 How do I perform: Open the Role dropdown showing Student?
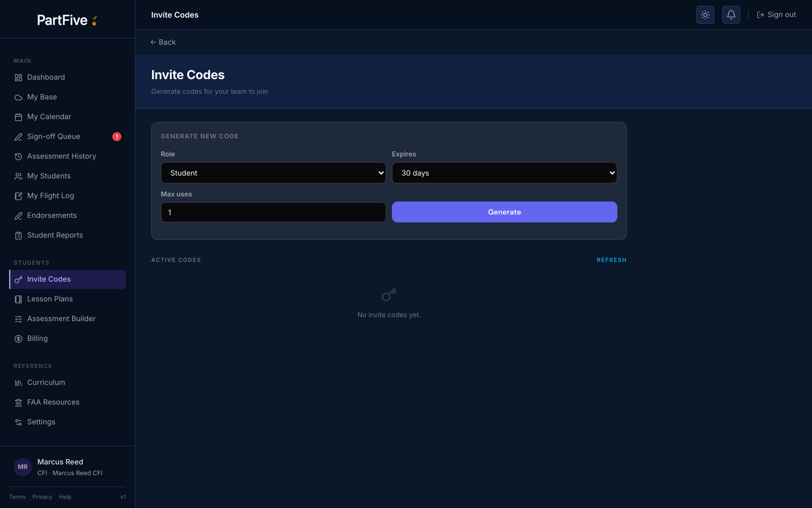click(273, 173)
